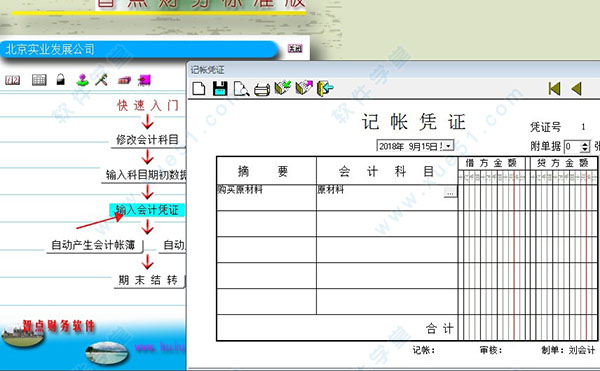Viewport: 600px width, 371px height.
Task: Select 输入会计凭证 step
Action: pos(147,210)
